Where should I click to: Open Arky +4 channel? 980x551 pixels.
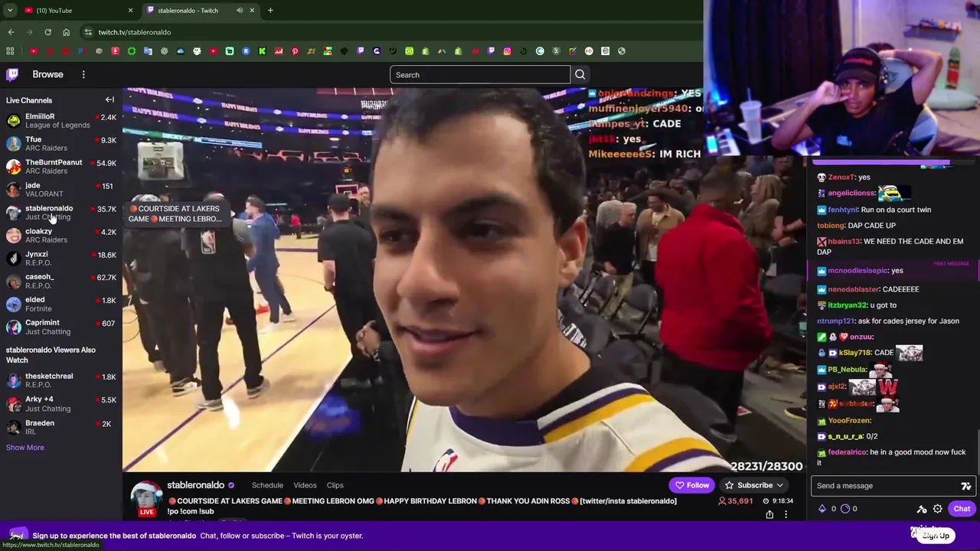click(61, 404)
